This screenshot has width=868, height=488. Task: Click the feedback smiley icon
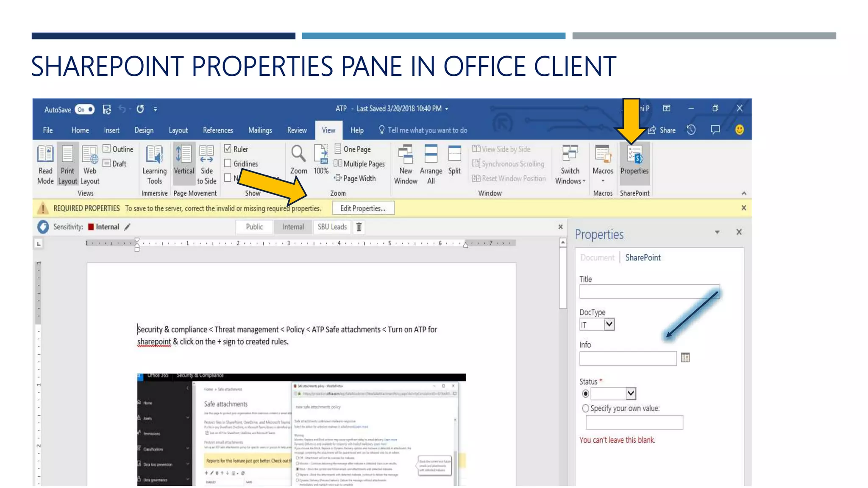[x=740, y=130]
